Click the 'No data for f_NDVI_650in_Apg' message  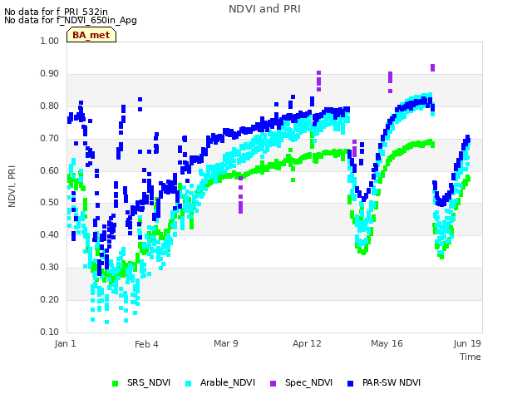71,20
